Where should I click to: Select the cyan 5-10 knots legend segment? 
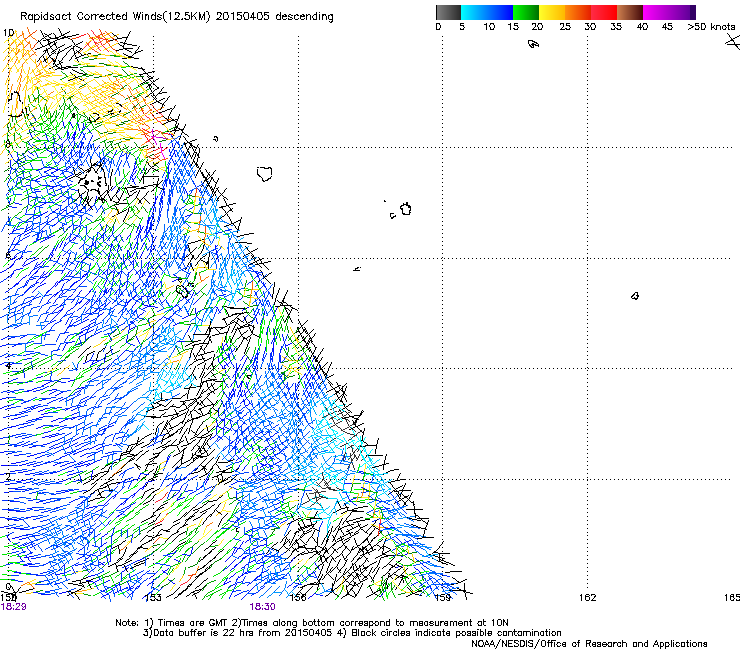(x=474, y=12)
